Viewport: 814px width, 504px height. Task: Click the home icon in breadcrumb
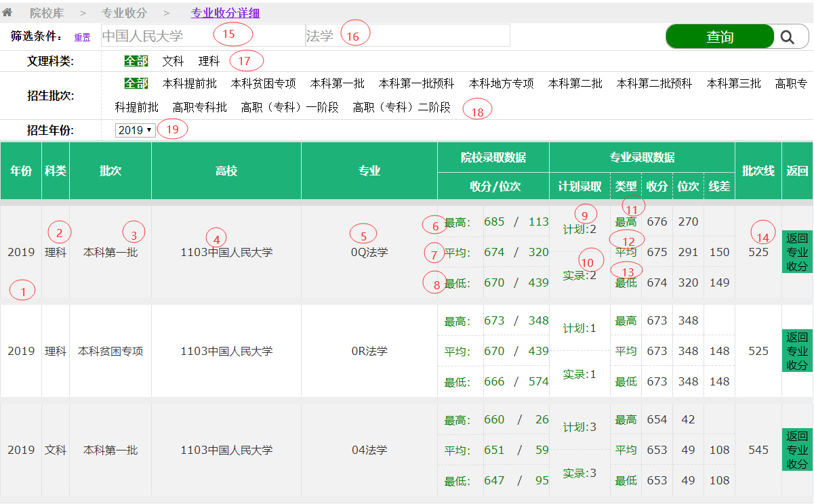(7, 12)
